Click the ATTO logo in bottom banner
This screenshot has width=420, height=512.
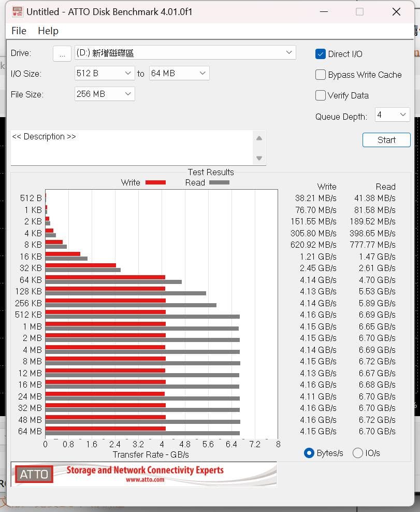click(x=34, y=474)
